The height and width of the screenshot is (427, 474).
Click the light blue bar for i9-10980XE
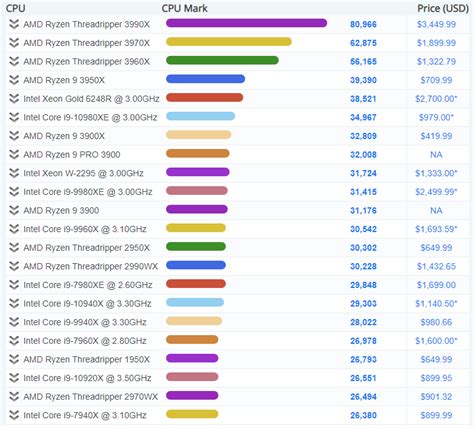tap(200, 116)
